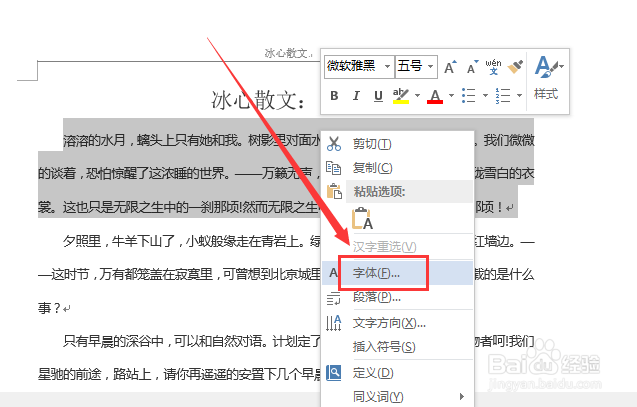Open 段落(P)... paragraph dialog
This screenshot has width=637, height=407.
pos(397,298)
